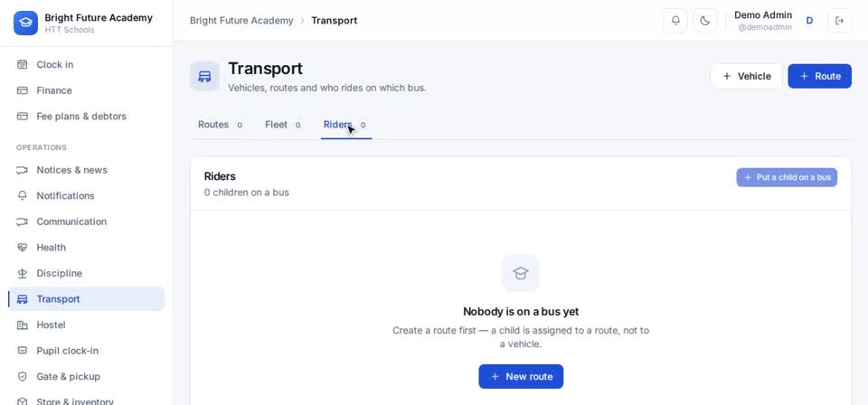Click the Demo Admin user name

[763, 15]
